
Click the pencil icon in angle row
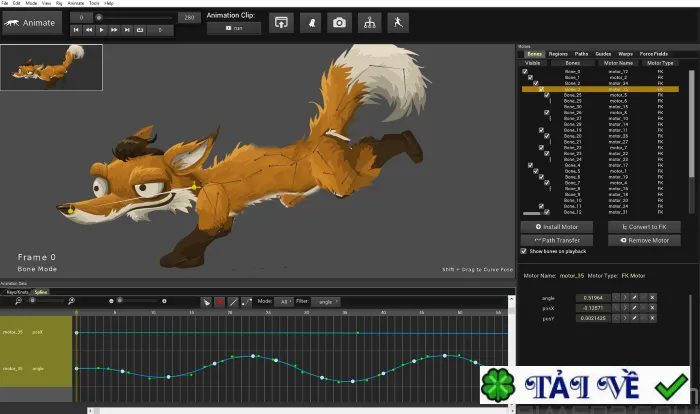click(634, 297)
